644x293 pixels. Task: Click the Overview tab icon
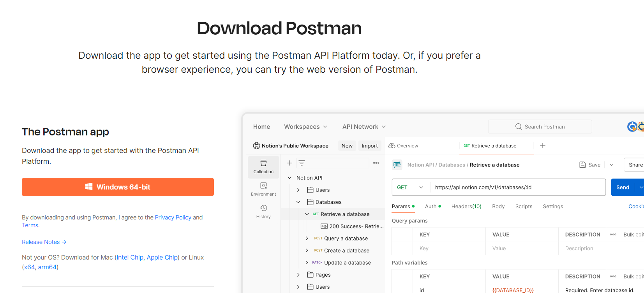392,146
